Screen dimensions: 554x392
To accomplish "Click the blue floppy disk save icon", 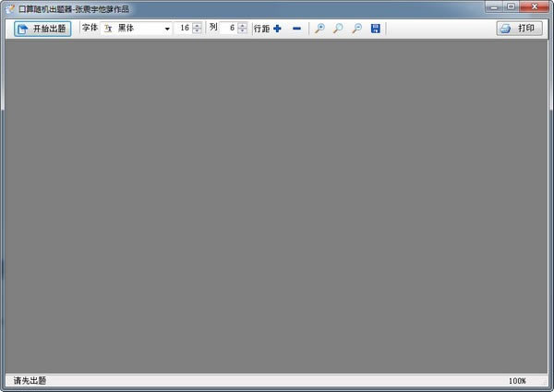I will (376, 29).
